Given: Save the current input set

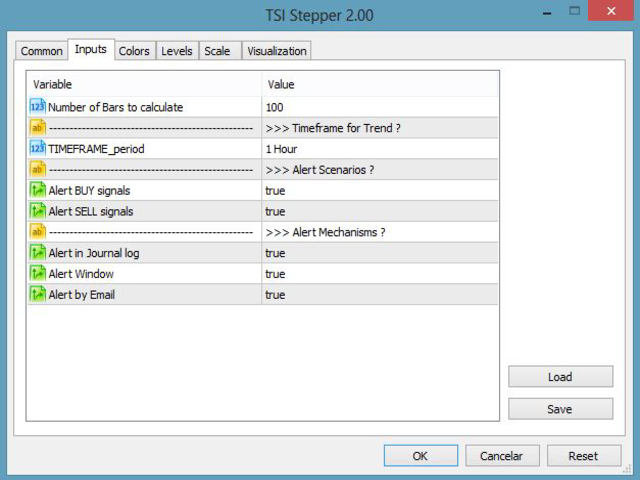Looking at the screenshot, I should pos(560,409).
